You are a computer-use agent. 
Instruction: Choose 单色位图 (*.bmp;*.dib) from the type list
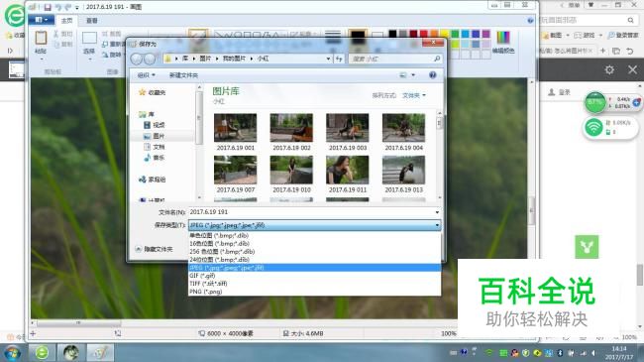pyautogui.click(x=315, y=236)
